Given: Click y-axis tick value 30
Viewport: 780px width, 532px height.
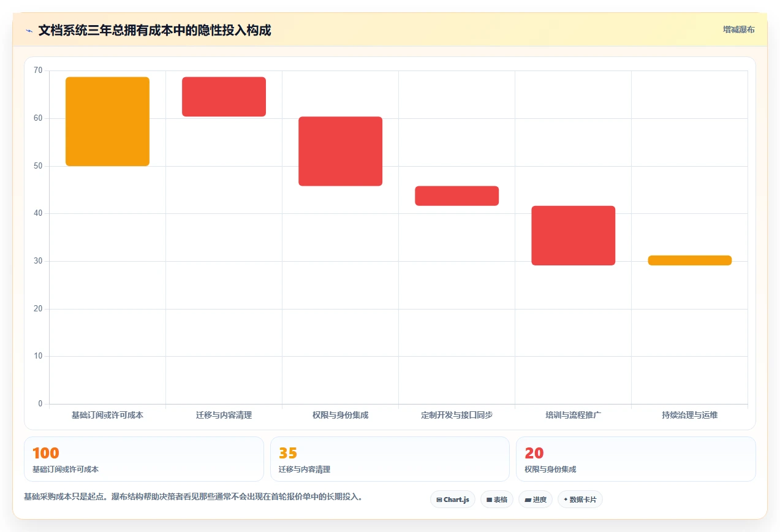Looking at the screenshot, I should coord(38,261).
